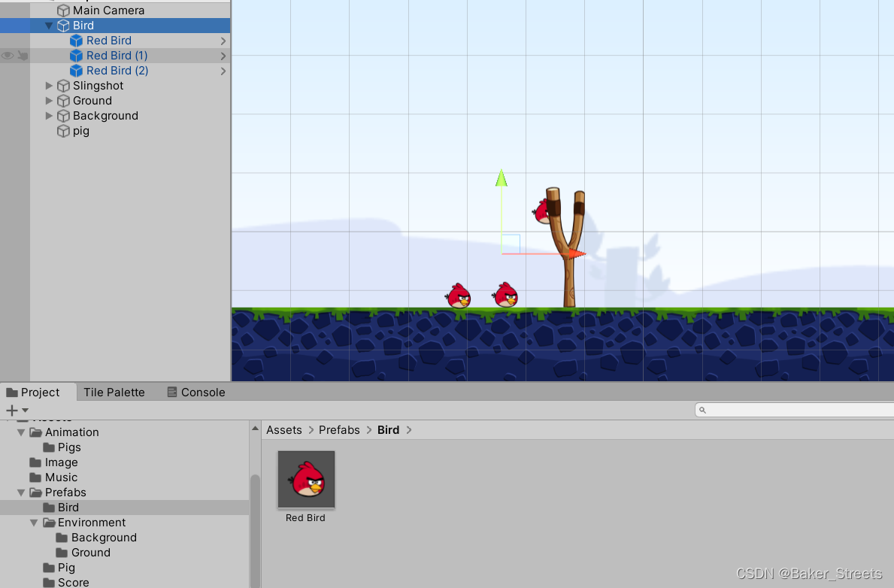Open prefab arrow for Red Bird (1)
894x588 pixels.
223,56
